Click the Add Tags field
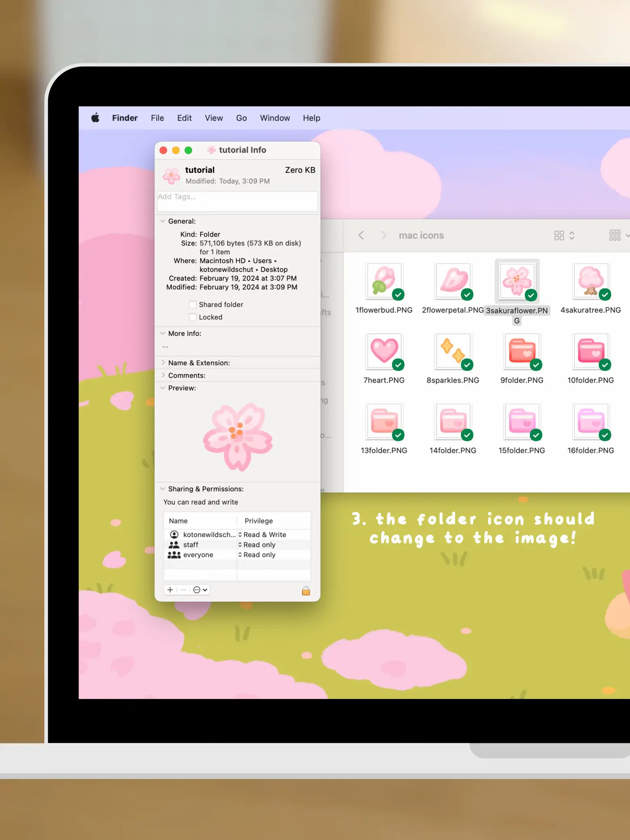Viewport: 630px width, 840px height. (237, 201)
